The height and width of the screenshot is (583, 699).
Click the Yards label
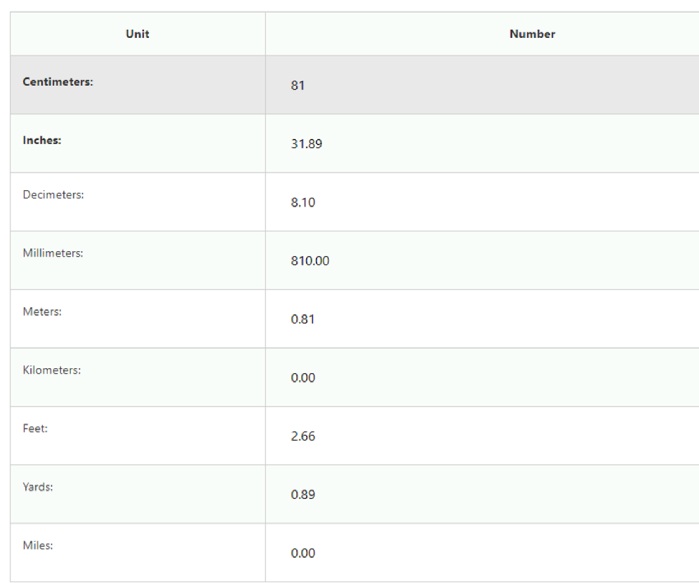pos(37,487)
